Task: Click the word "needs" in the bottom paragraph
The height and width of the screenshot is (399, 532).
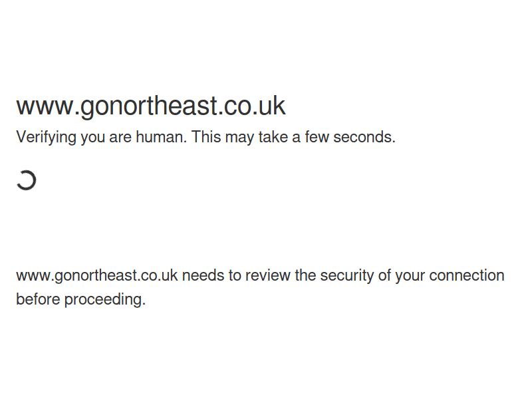Action: [x=203, y=275]
